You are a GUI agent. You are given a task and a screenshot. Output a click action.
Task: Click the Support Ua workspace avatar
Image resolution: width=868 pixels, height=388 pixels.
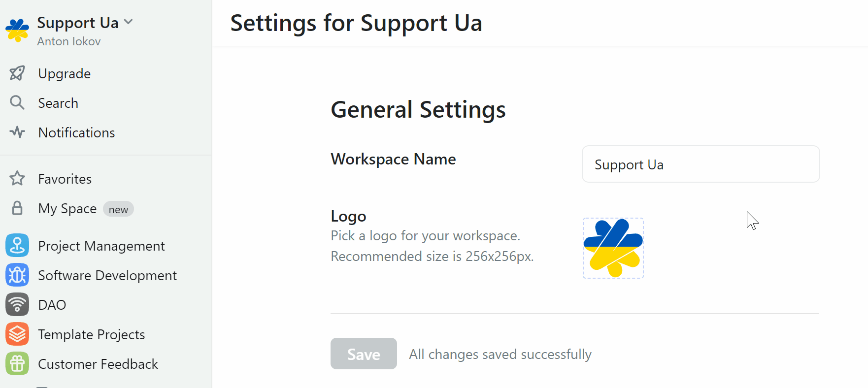tap(17, 31)
